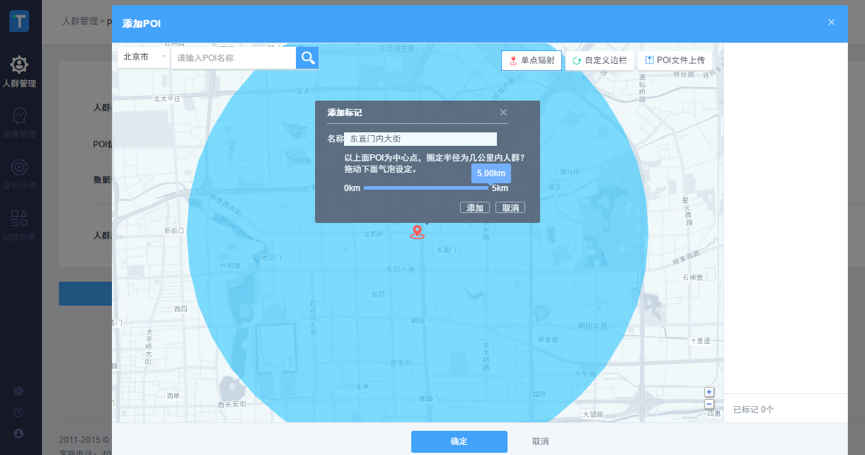865x455 pixels.
Task: Click the 5.00km slider bubble
Action: (491, 173)
